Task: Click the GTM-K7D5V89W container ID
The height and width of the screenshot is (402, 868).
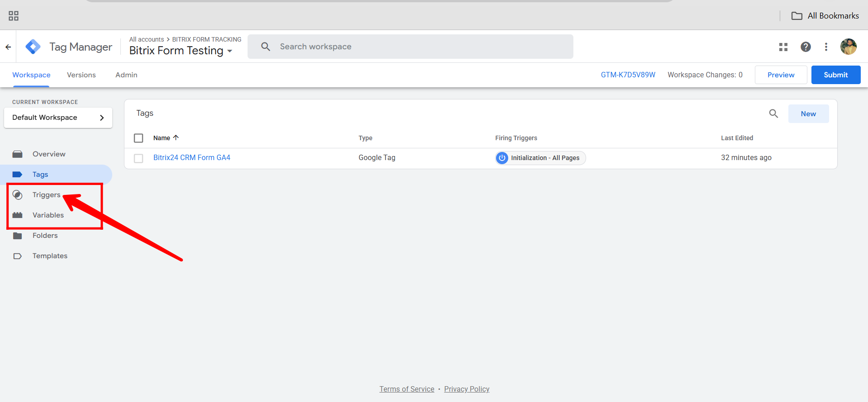Action: [628, 75]
